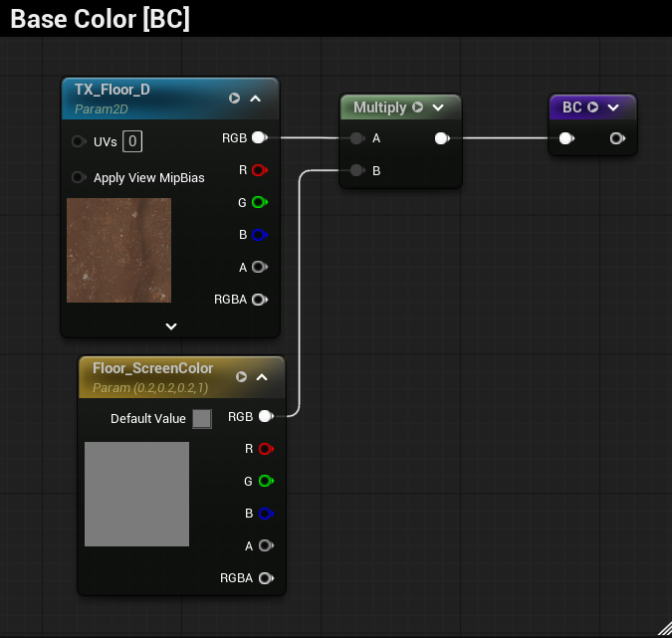Expand advanced pins at bottom of TX_Floor_D
This screenshot has width=672, height=638.
[x=171, y=326]
